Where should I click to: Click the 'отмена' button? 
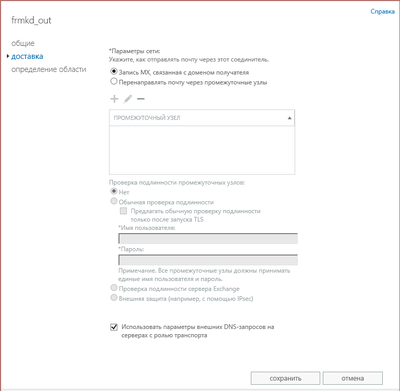click(353, 378)
